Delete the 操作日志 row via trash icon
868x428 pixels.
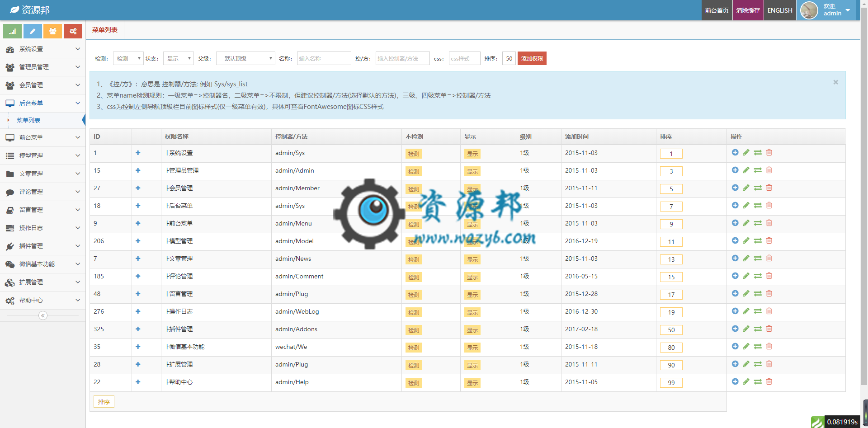tap(769, 311)
